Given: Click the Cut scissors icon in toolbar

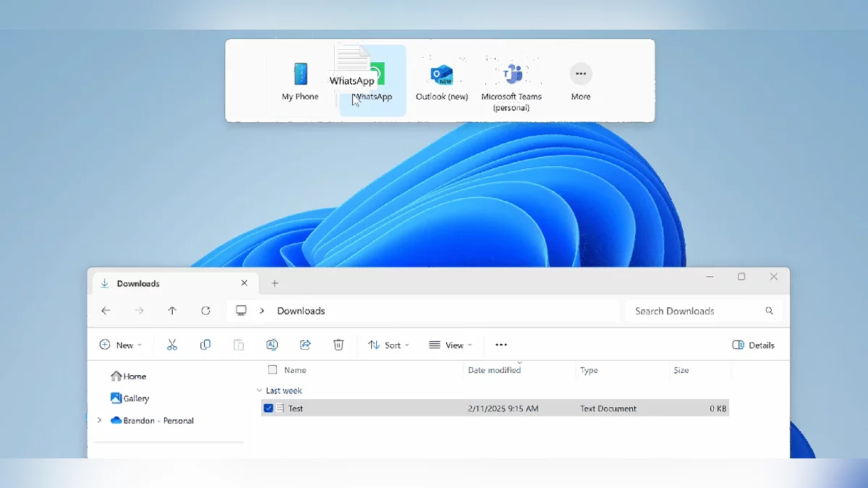Looking at the screenshot, I should click(172, 345).
